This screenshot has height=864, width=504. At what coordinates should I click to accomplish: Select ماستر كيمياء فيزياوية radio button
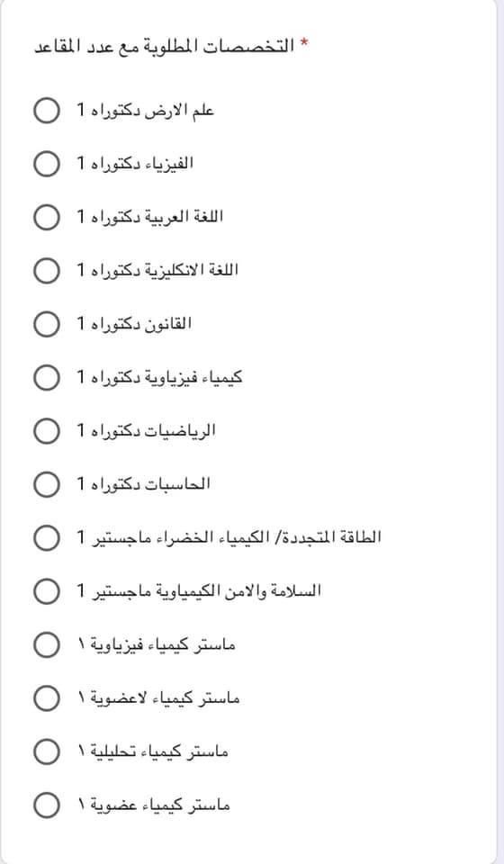46,644
